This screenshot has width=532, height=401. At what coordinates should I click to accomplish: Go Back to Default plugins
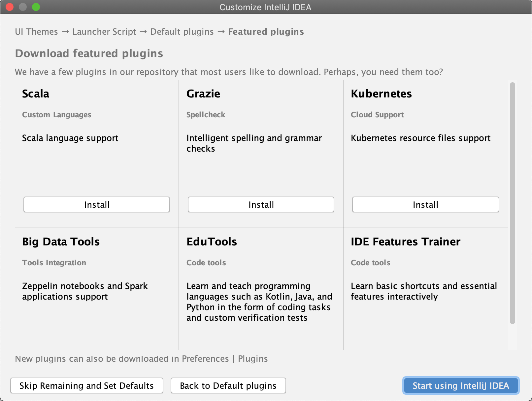click(228, 385)
